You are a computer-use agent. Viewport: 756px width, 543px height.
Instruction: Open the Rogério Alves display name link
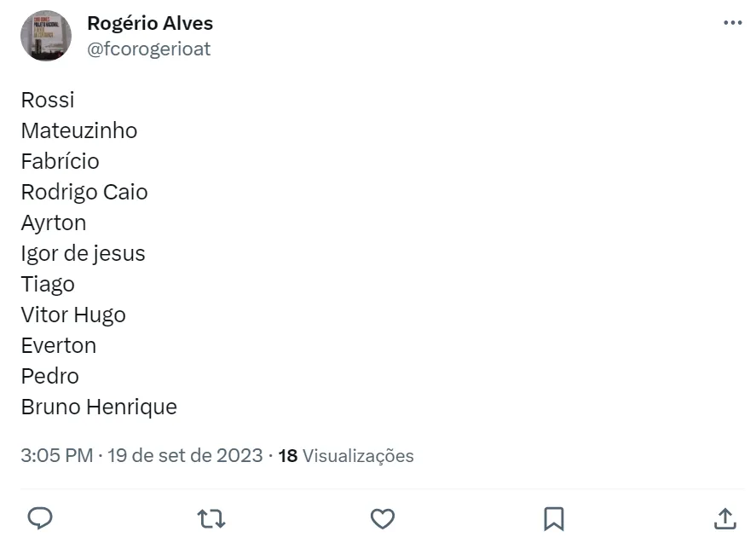click(150, 23)
